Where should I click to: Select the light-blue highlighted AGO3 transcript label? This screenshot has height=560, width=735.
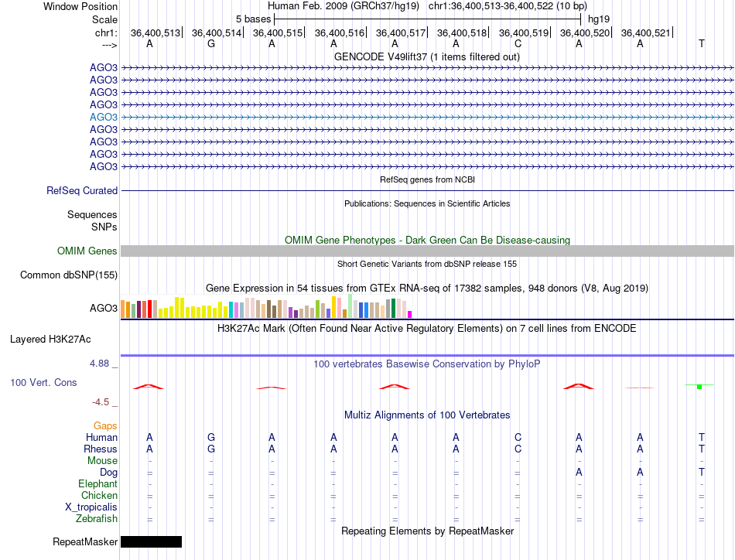coord(104,117)
